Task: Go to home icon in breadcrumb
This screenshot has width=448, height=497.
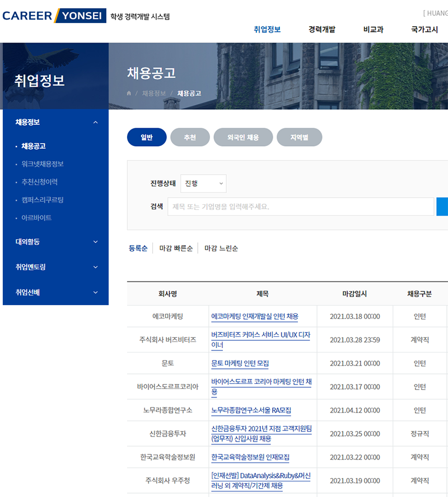Action: (x=129, y=93)
